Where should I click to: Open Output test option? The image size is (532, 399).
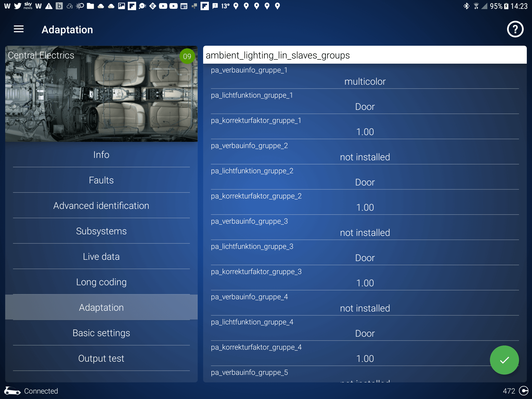101,358
